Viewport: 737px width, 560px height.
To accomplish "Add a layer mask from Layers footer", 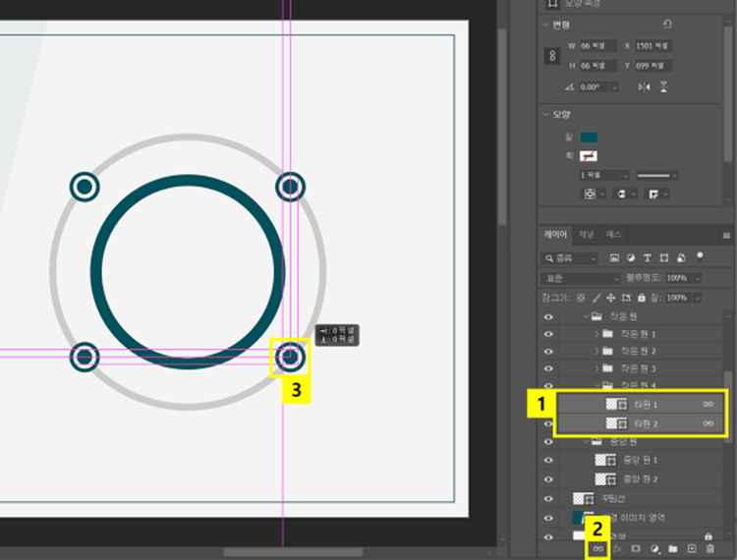I will 636,548.
